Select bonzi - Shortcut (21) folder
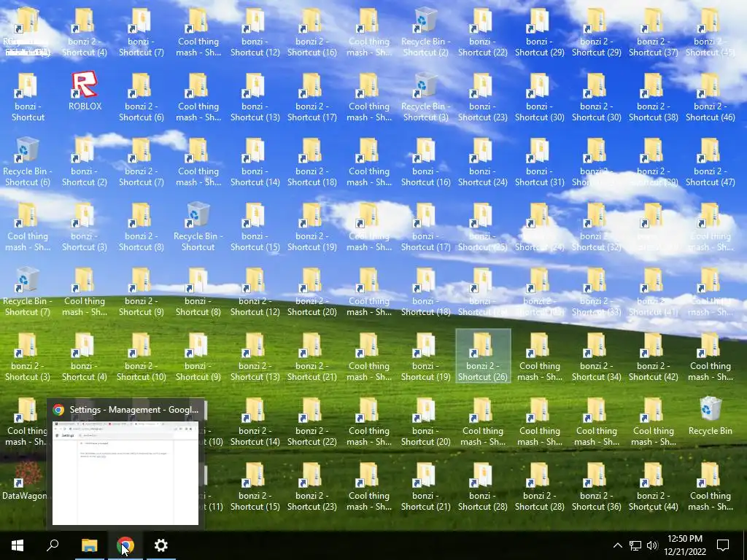The width and height of the screenshot is (747, 560). click(x=426, y=486)
